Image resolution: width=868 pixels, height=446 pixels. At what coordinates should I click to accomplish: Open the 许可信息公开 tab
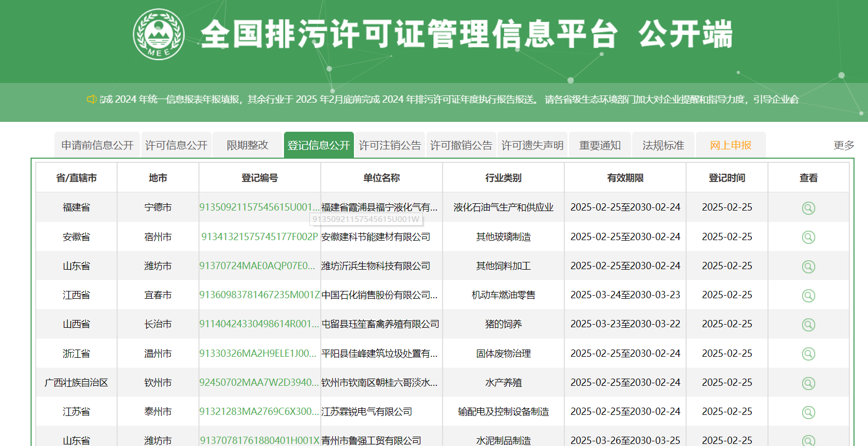coord(176,145)
